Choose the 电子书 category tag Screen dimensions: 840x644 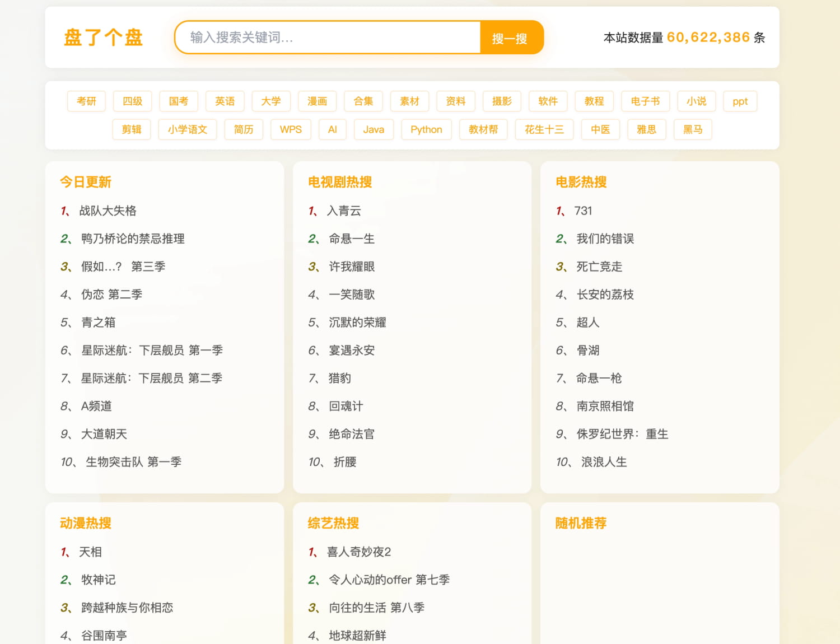(x=645, y=101)
